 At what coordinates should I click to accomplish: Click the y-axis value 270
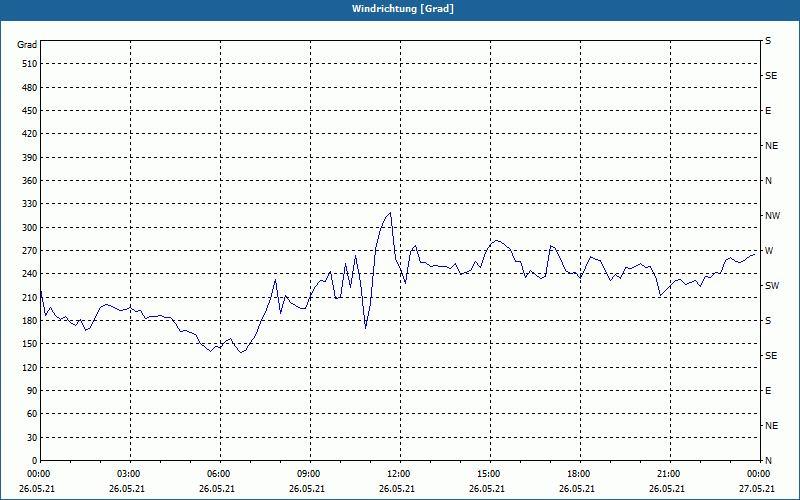(29, 251)
